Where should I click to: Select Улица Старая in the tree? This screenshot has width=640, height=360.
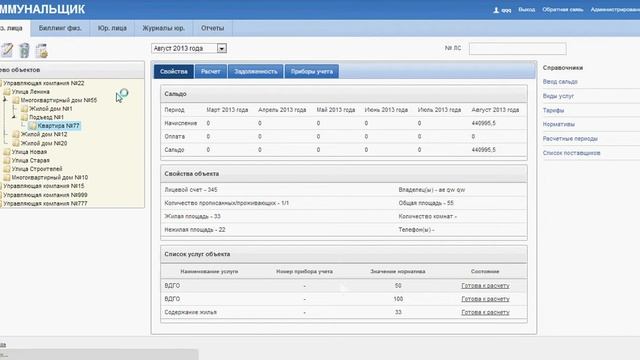tap(30, 160)
